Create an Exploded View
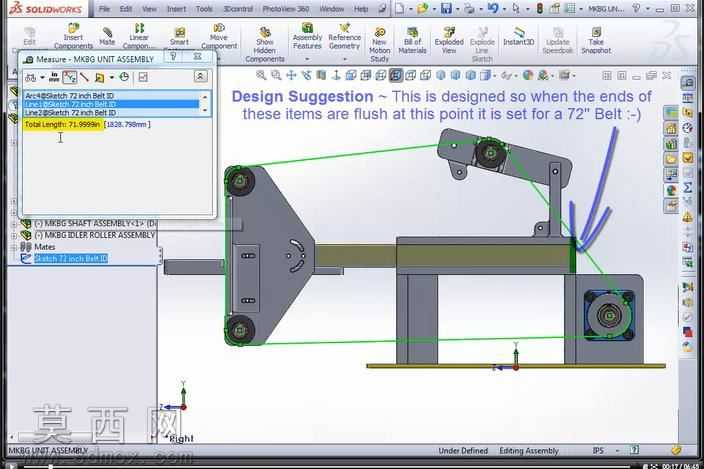Screen dimensions: 704x469 click(449, 40)
